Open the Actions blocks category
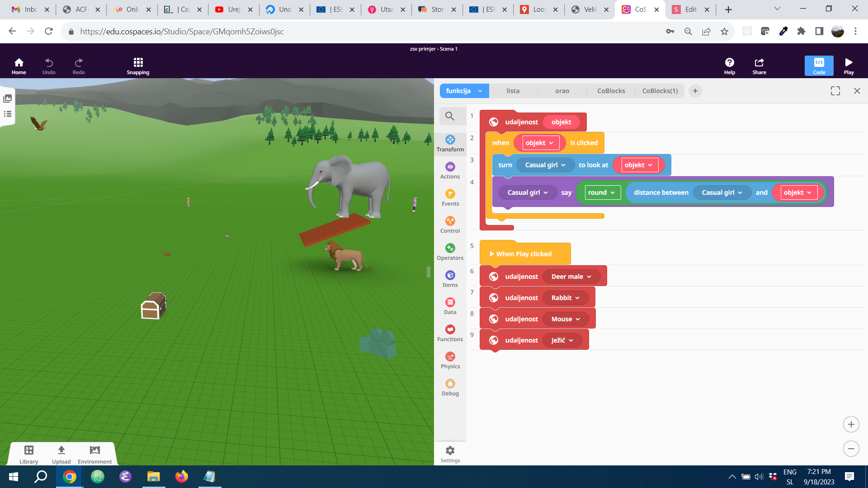This screenshot has width=868, height=488. [x=450, y=170]
